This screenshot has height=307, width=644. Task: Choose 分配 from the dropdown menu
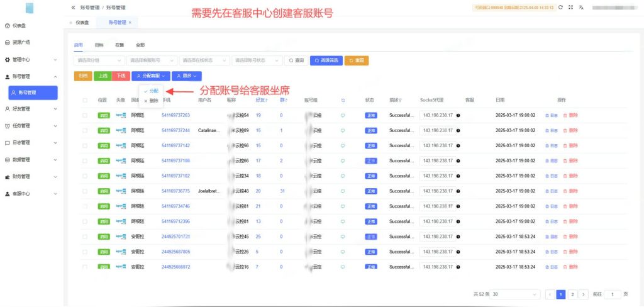151,91
